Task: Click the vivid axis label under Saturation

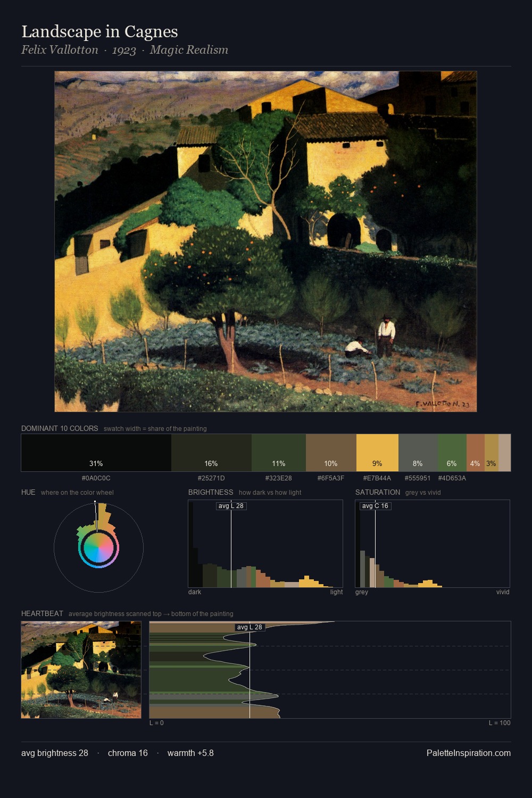Action: point(503,592)
